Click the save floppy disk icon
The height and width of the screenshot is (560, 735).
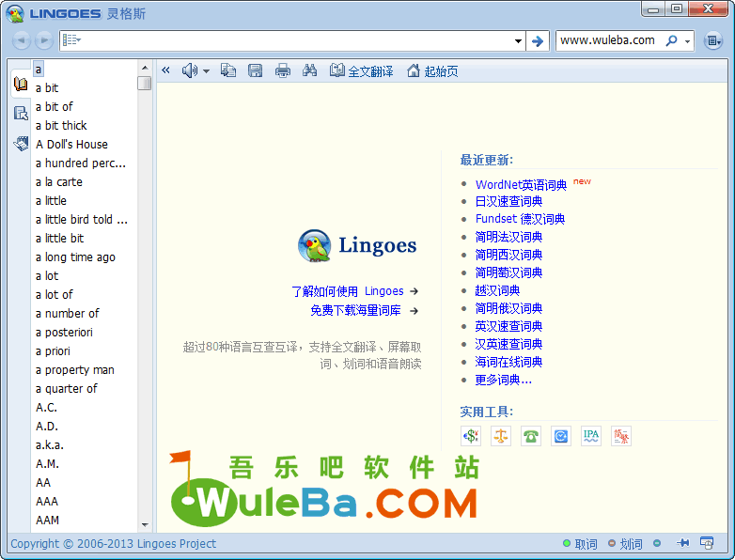tap(255, 70)
